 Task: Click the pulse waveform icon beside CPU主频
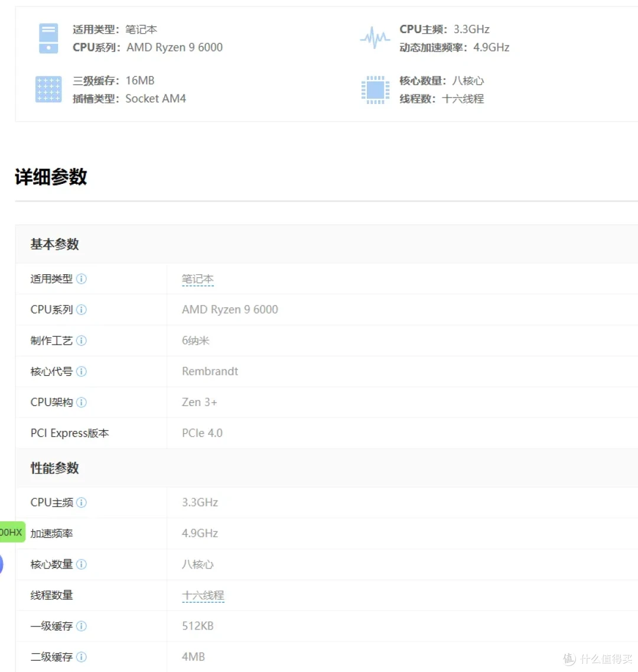(x=375, y=38)
